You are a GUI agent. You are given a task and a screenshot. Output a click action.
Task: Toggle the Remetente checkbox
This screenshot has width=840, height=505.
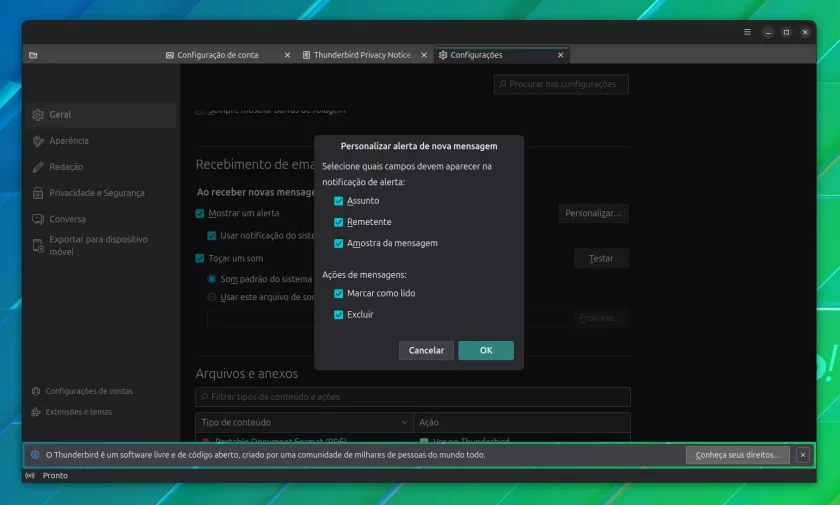point(339,222)
